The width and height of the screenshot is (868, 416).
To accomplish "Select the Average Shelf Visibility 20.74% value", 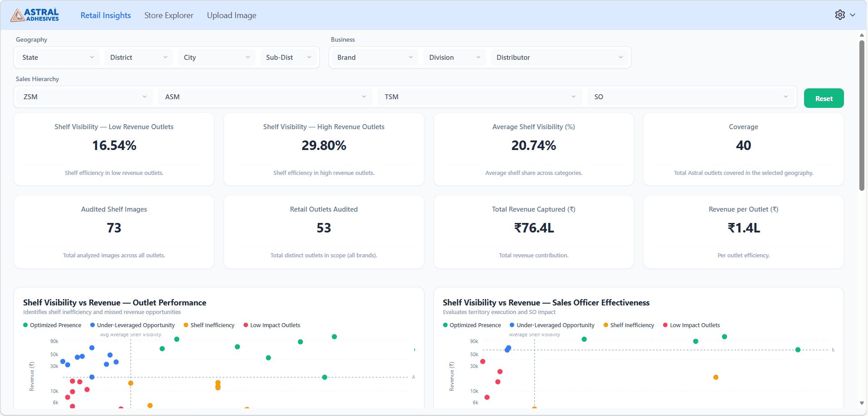I will click(x=534, y=145).
